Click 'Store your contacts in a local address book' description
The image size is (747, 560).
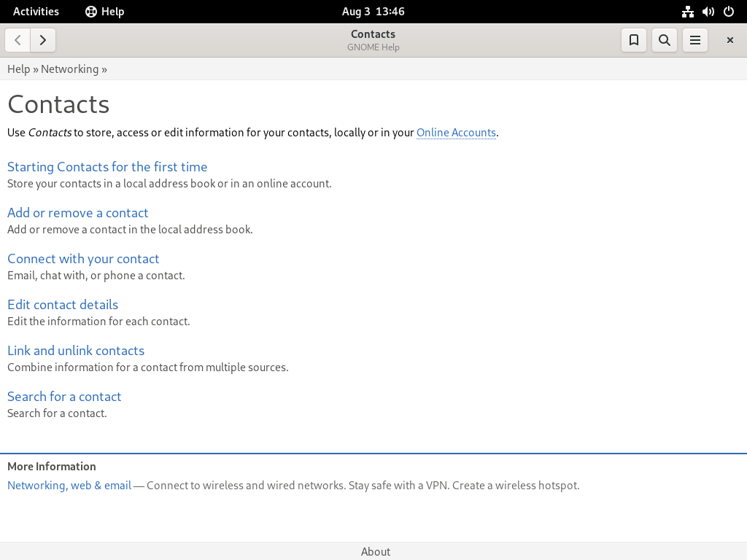pyautogui.click(x=169, y=183)
